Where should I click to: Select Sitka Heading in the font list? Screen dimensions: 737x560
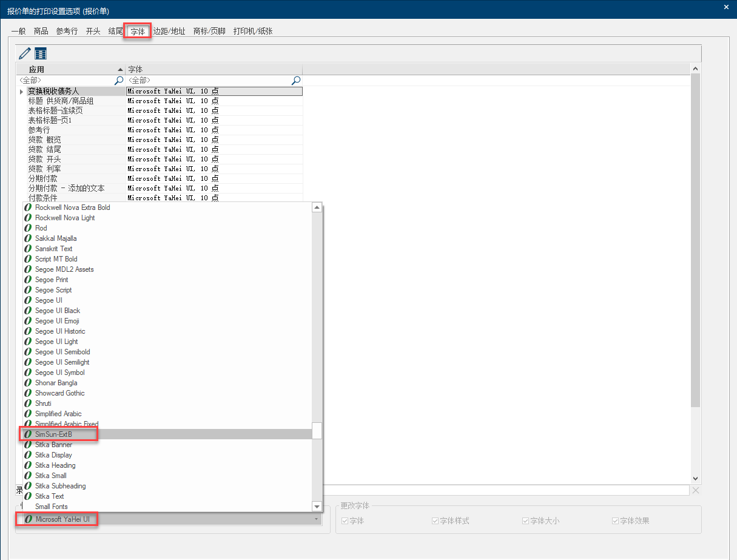(x=55, y=465)
